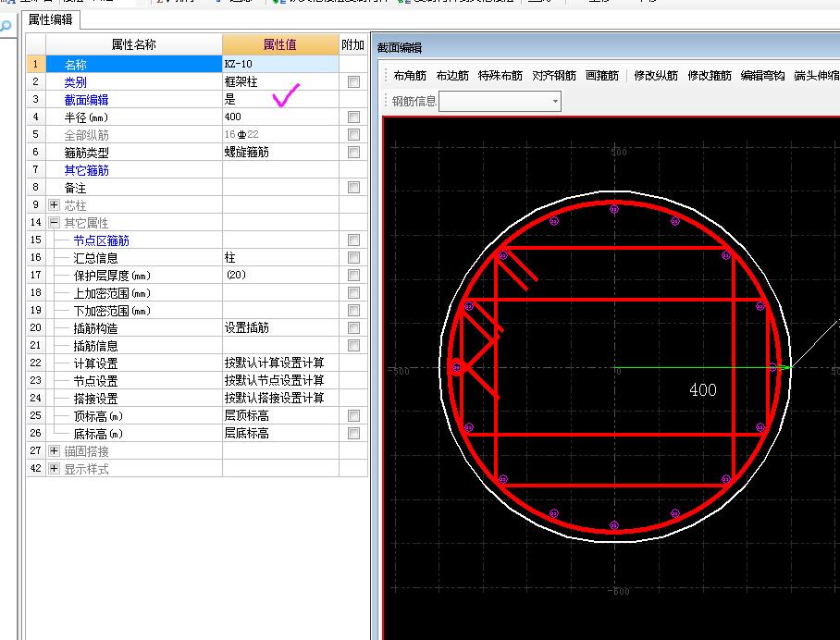Edit the KZ-10 name value

(x=280, y=64)
